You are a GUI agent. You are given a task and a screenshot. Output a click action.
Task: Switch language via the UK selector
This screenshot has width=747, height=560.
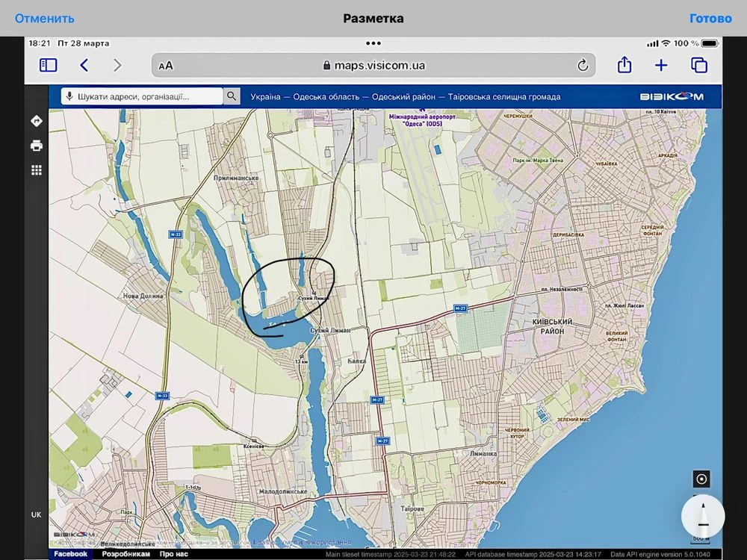tap(36, 514)
